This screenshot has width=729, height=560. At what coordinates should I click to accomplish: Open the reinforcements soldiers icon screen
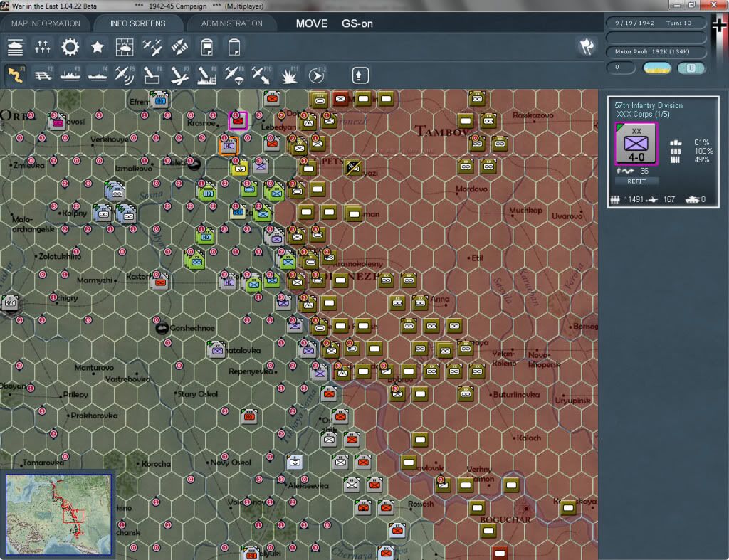tap(42, 48)
